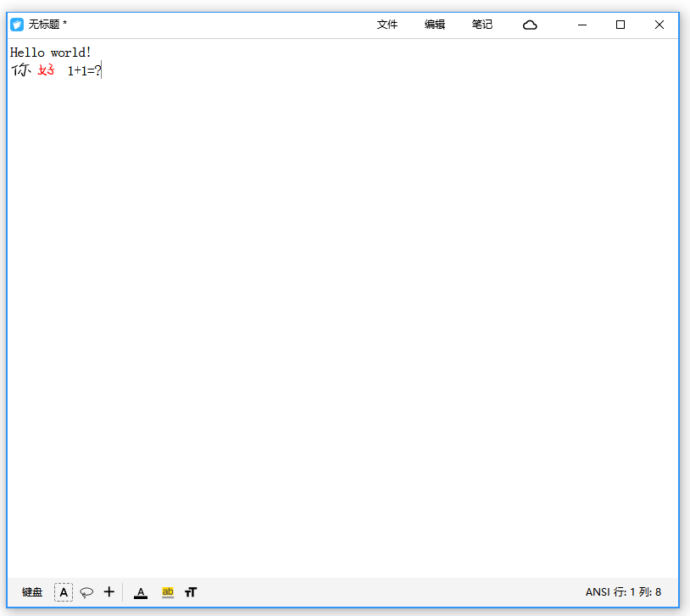Click the ANSI encoding indicator

598,592
